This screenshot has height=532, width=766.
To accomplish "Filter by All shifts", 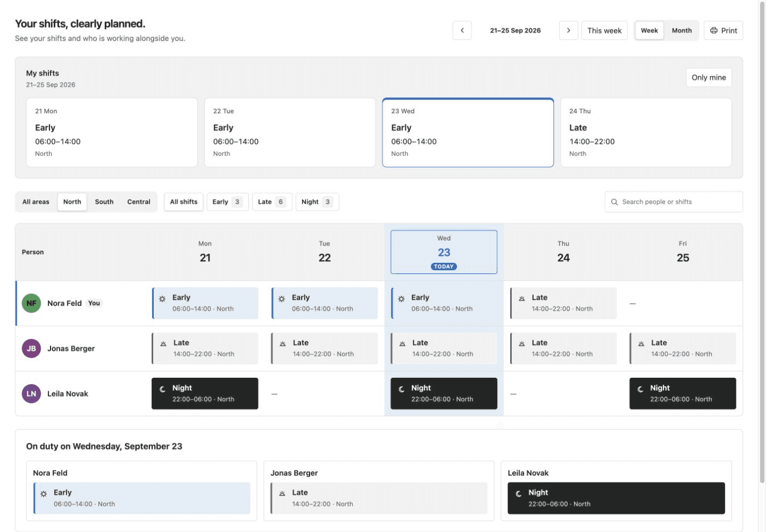I will coord(184,202).
